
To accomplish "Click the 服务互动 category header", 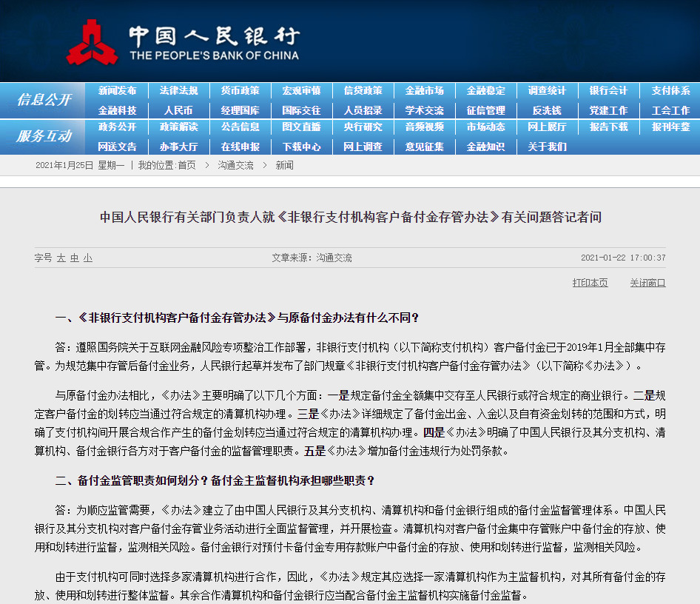I will (x=44, y=135).
